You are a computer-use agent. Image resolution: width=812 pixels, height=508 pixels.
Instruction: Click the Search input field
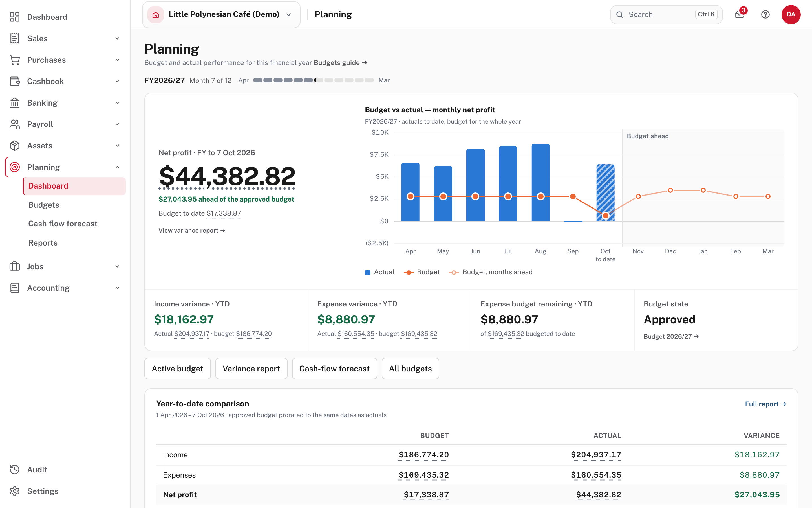point(666,14)
